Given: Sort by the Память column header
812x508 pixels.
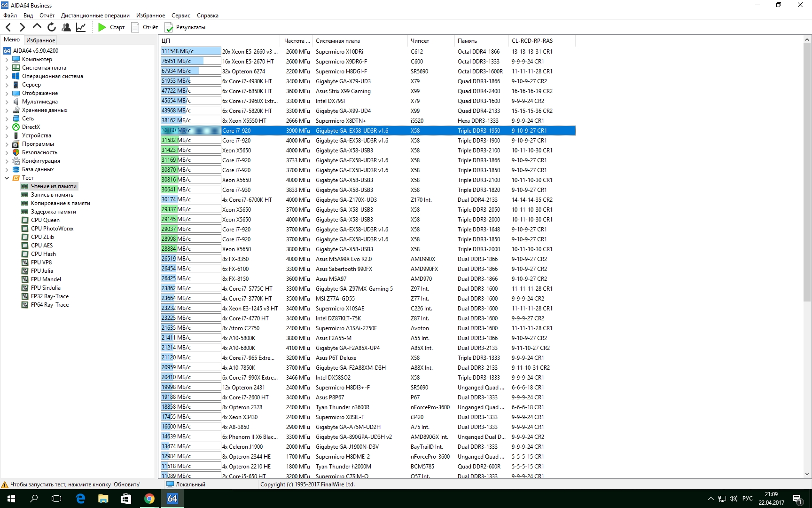Looking at the screenshot, I should (481, 41).
